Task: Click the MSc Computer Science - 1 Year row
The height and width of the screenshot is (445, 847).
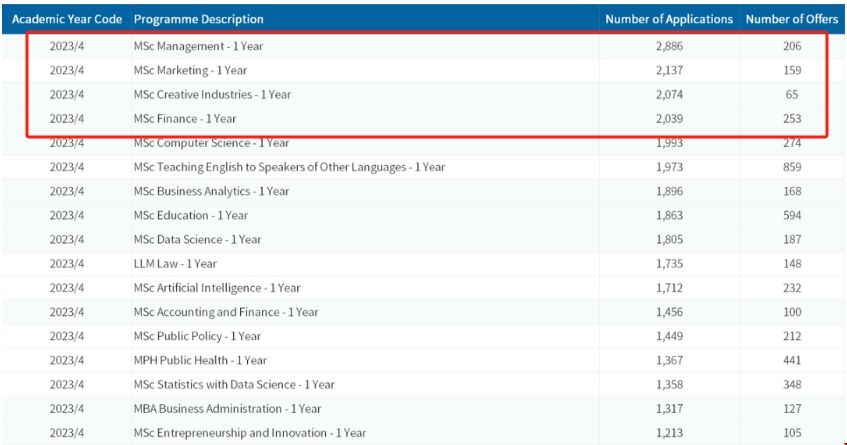Action: point(212,143)
